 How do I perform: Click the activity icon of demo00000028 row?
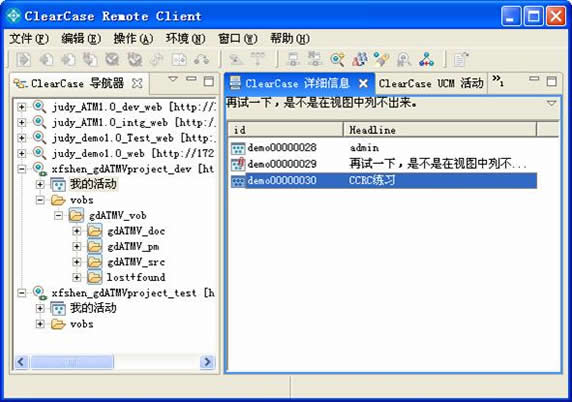(238, 148)
